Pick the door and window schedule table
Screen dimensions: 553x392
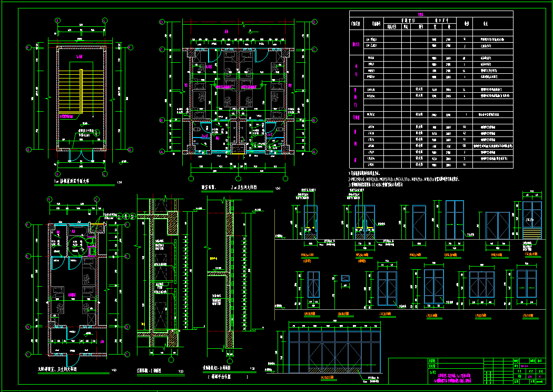[431, 89]
